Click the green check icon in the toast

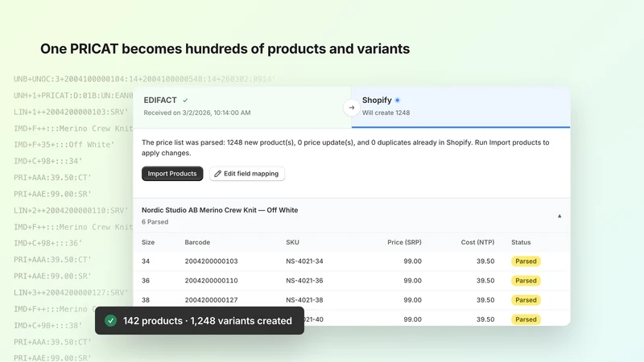coord(110,320)
